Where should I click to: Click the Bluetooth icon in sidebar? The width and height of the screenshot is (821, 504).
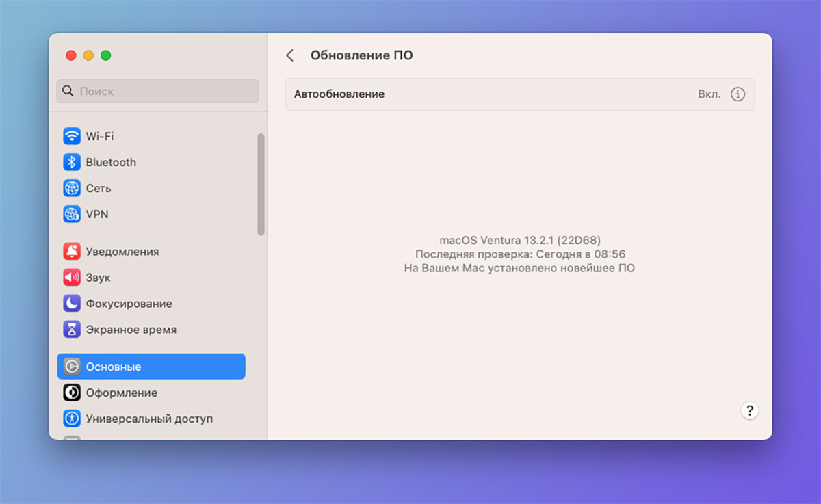click(x=72, y=162)
